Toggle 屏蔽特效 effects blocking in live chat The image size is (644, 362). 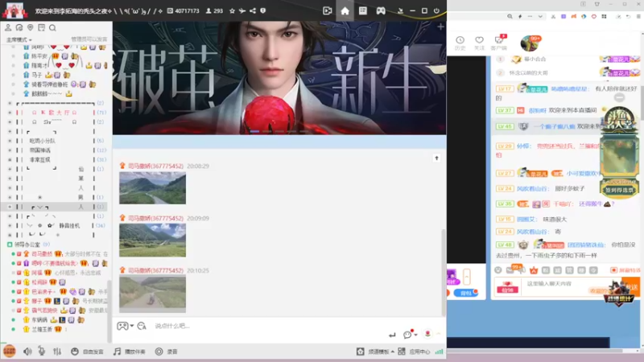coord(625,270)
